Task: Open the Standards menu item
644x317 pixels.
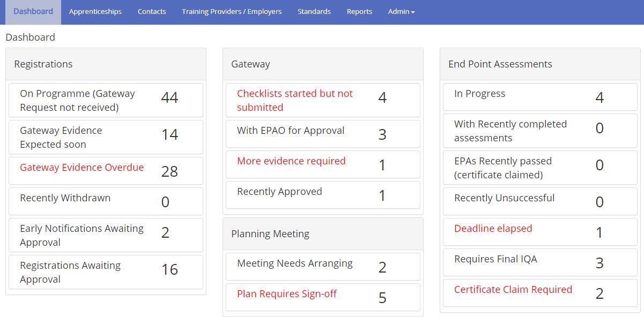Action: (x=314, y=12)
